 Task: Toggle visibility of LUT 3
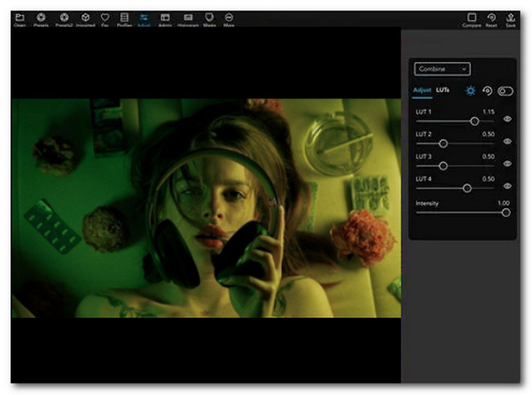507,164
